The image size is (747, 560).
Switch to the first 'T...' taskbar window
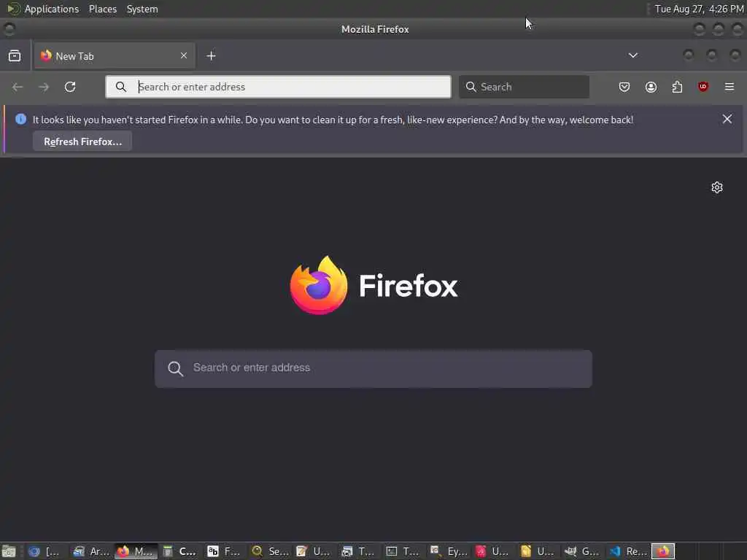pos(359,551)
